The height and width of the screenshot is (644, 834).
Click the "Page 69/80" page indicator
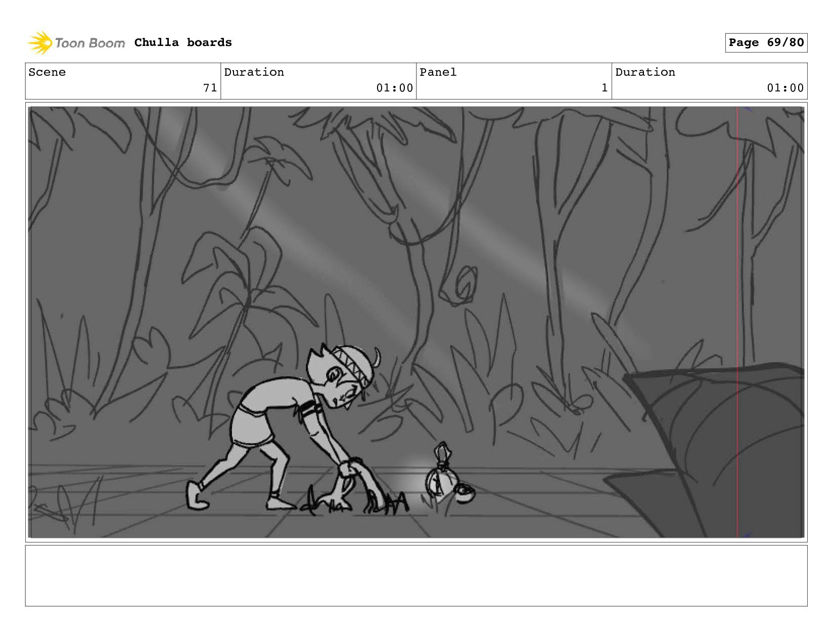[766, 42]
